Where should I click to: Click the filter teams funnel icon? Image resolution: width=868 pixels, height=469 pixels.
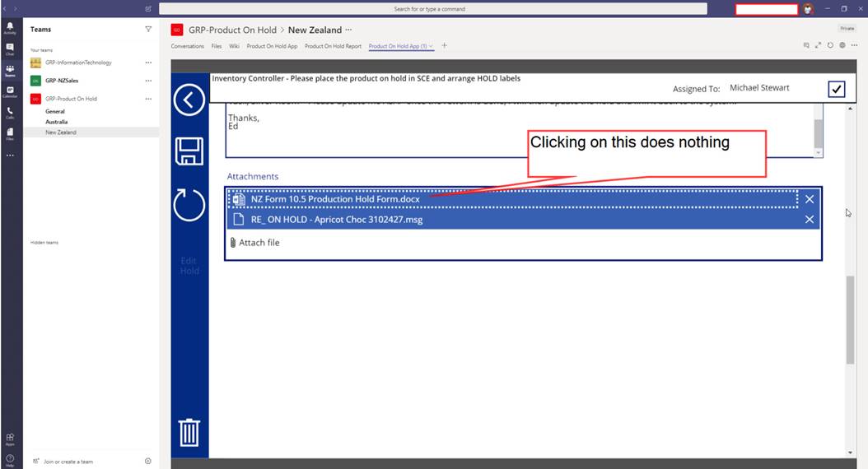[148, 30]
